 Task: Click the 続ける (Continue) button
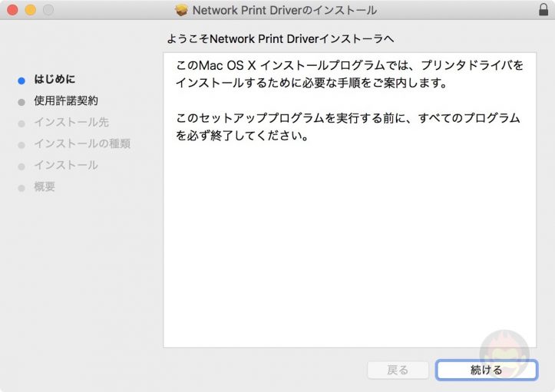click(487, 370)
